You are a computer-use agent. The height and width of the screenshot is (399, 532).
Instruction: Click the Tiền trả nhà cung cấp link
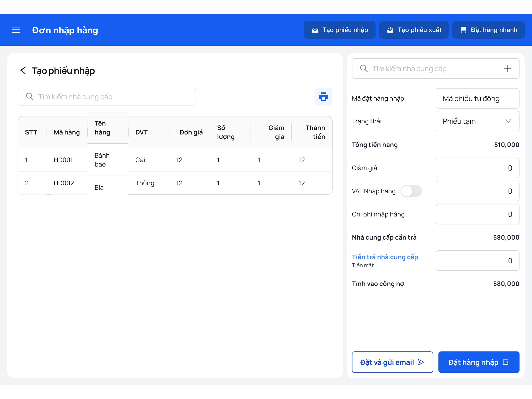point(385,257)
